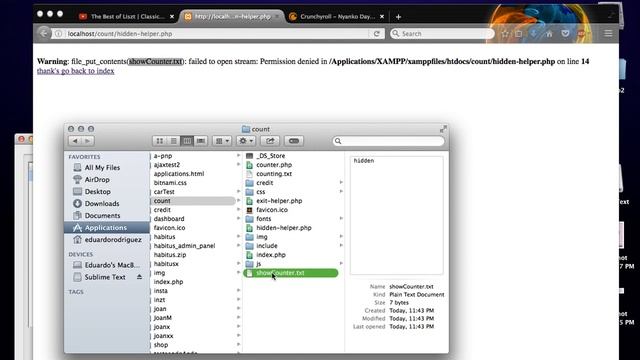Switch Finder to list view
The image size is (640, 360).
pyautogui.click(x=173, y=141)
